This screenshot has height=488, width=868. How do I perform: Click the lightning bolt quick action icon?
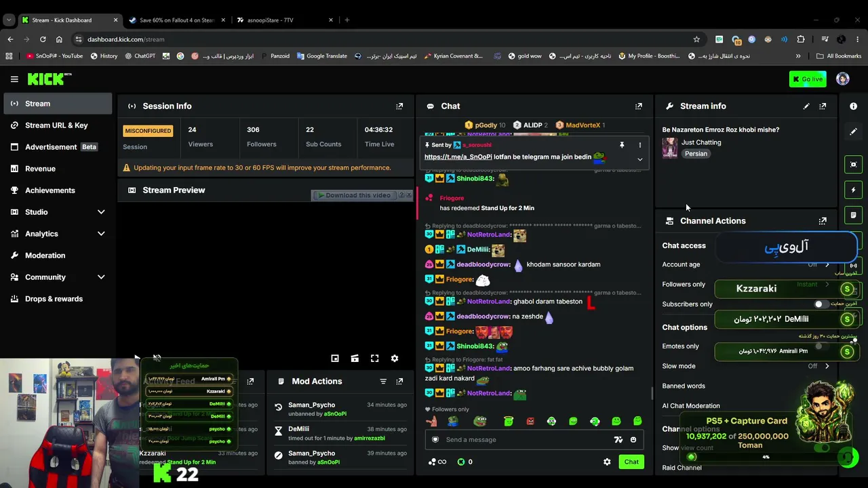[853, 190]
